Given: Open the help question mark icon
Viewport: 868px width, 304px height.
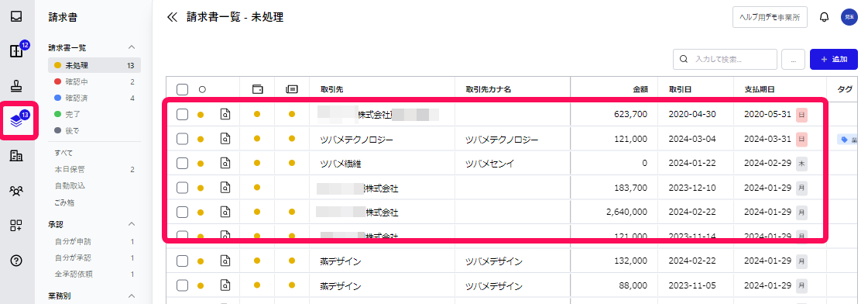Looking at the screenshot, I should click(x=16, y=260).
